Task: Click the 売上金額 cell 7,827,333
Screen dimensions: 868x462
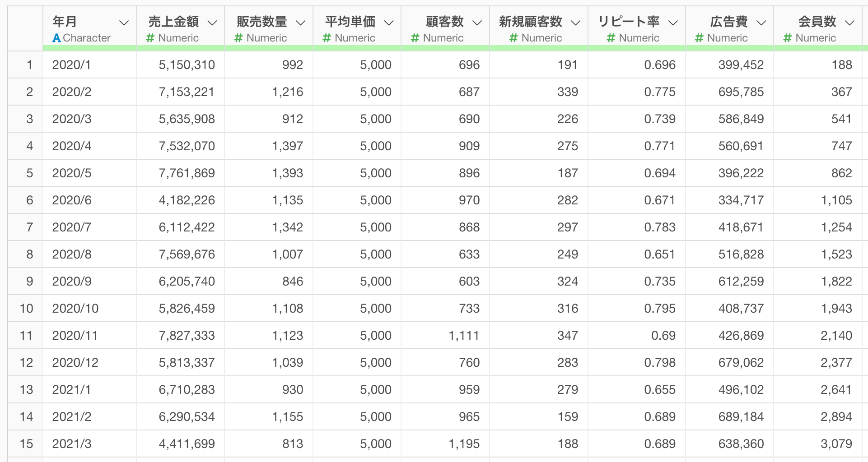Action: click(180, 335)
